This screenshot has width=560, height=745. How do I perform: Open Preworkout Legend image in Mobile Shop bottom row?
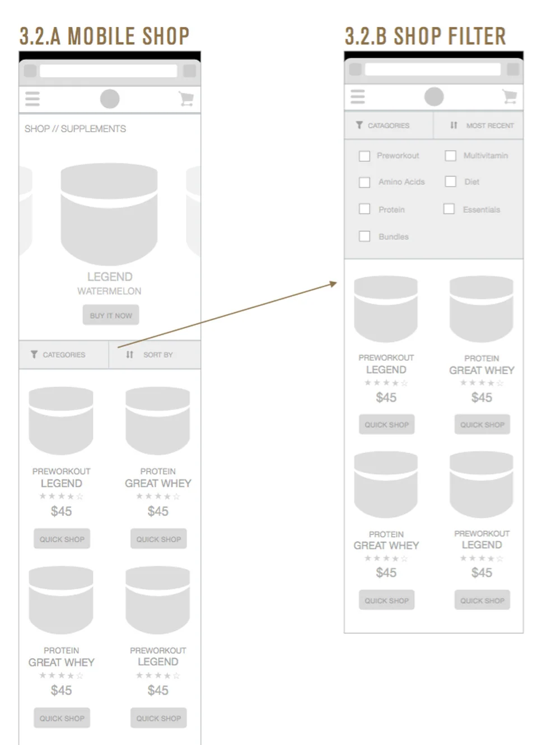(x=158, y=600)
